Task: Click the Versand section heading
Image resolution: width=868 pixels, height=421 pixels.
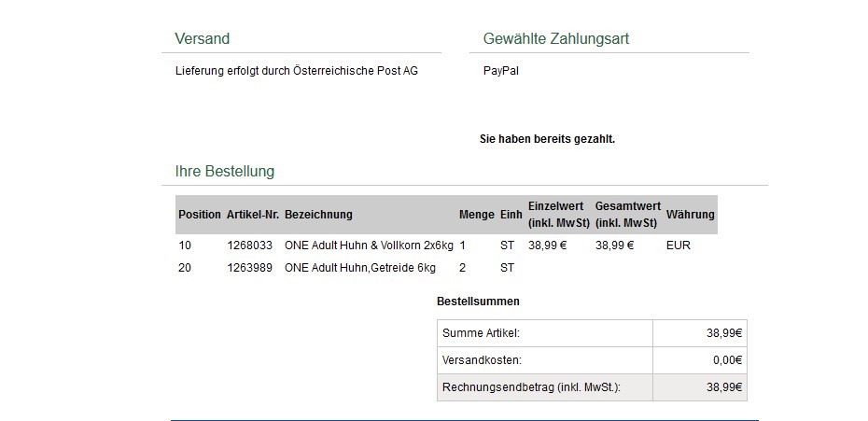Action: pos(202,39)
